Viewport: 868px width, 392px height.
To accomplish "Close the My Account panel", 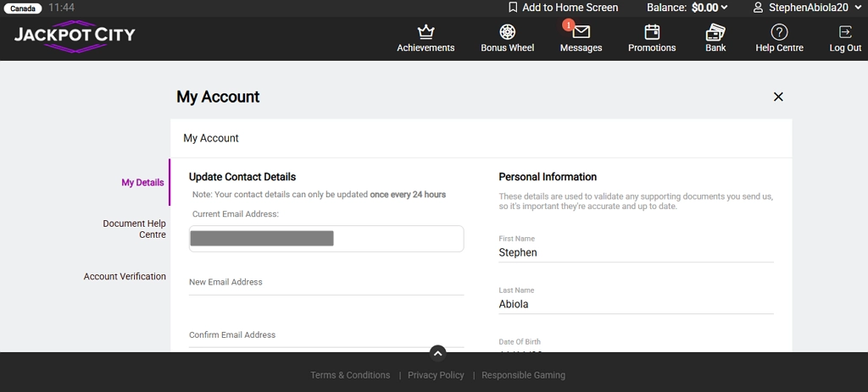I will coord(778,97).
